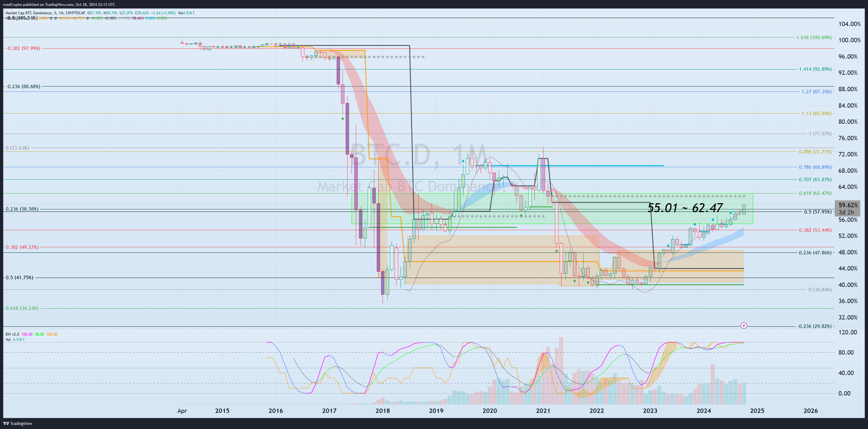Click the left label 0.236 (58.58%)

(x=22, y=209)
